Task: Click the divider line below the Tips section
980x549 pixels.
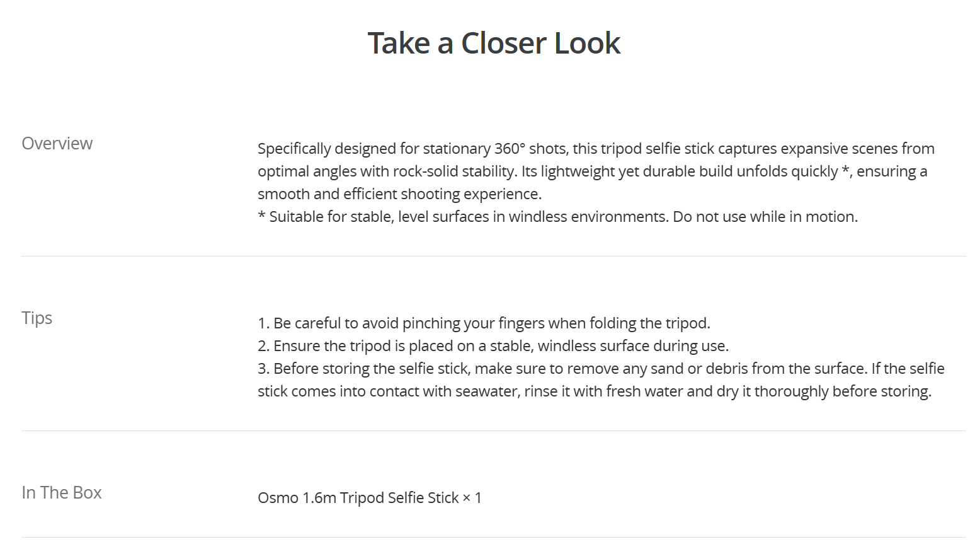Action: (x=493, y=431)
